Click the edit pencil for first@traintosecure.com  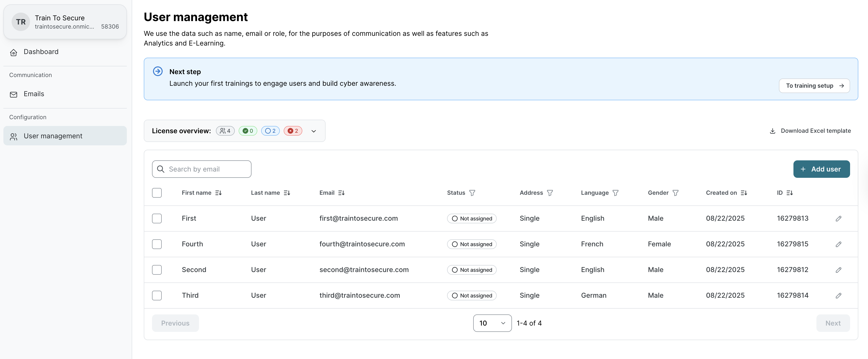click(x=838, y=219)
